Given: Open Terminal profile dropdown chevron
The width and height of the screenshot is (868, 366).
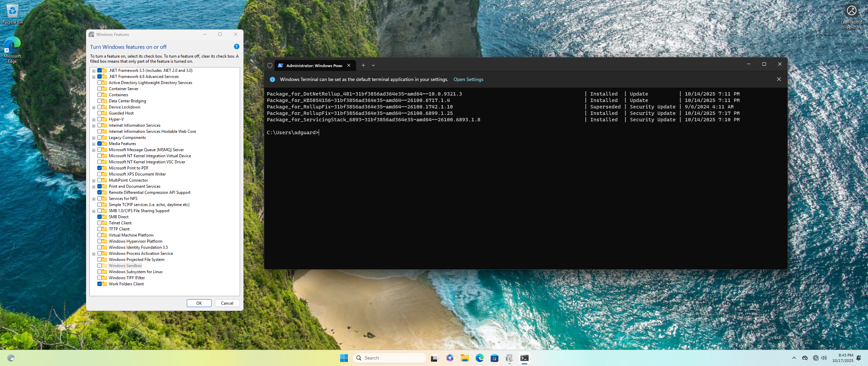Looking at the screenshot, I should pos(373,65).
